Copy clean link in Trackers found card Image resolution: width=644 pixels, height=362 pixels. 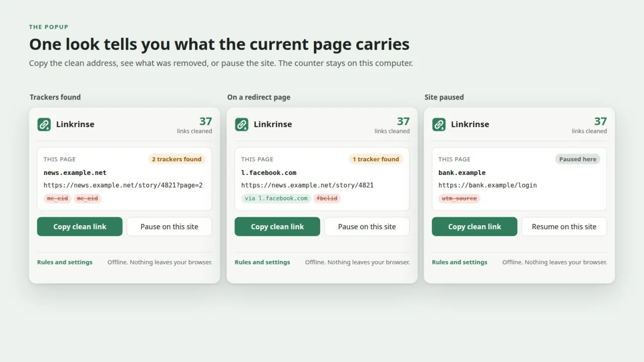click(79, 227)
